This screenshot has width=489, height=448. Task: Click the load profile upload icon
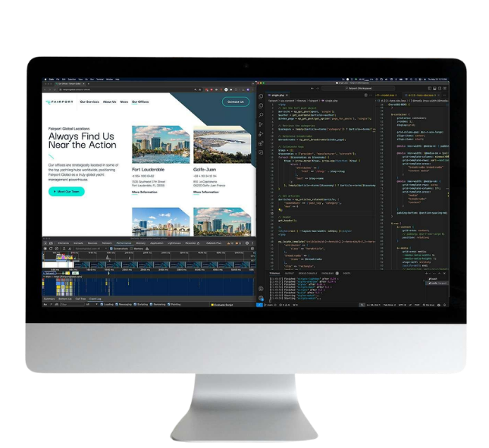64,249
